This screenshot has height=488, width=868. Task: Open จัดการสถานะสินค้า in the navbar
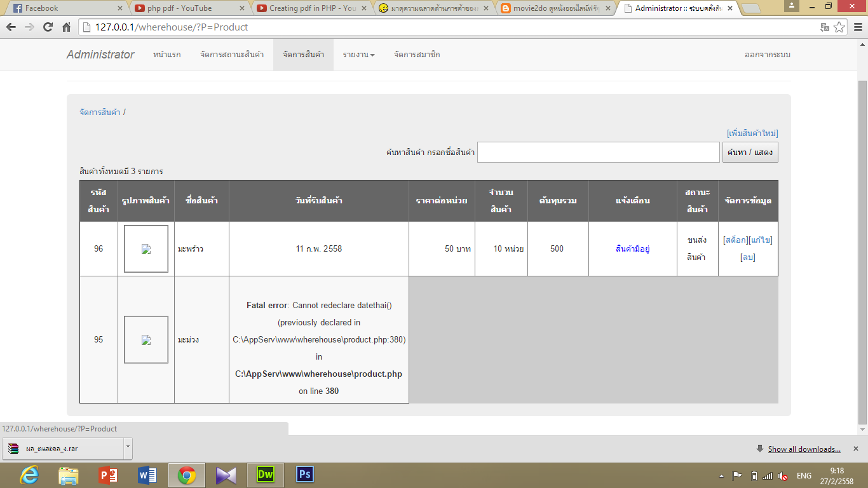232,55
